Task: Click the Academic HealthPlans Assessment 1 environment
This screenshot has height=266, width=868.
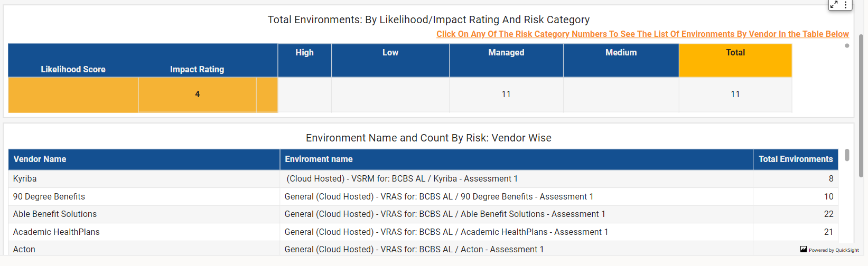Action: point(446,232)
